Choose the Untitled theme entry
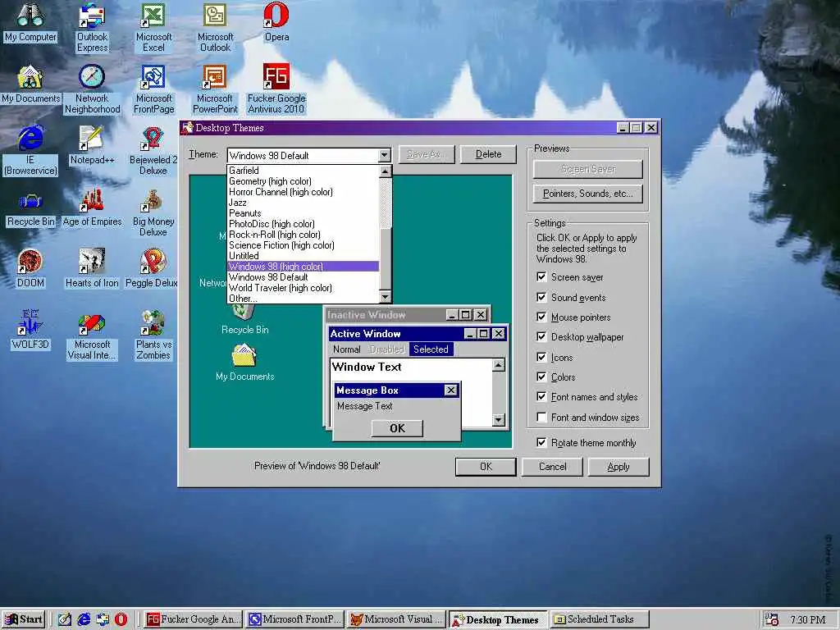This screenshot has height=630, width=840. (304, 256)
